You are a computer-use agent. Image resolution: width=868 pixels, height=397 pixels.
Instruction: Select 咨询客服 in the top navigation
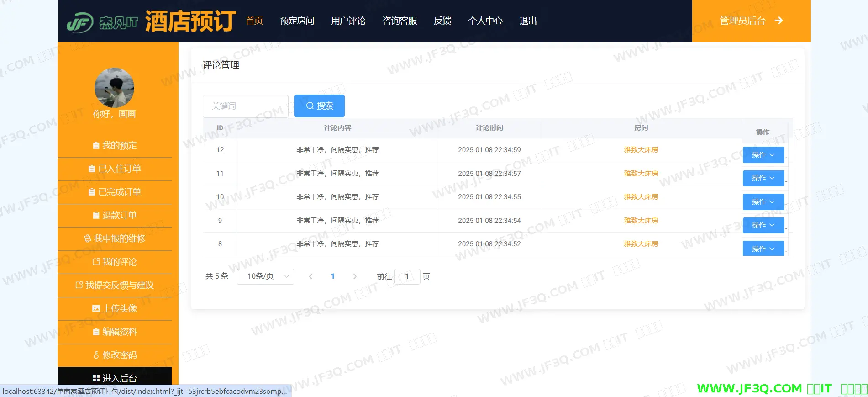(x=400, y=21)
